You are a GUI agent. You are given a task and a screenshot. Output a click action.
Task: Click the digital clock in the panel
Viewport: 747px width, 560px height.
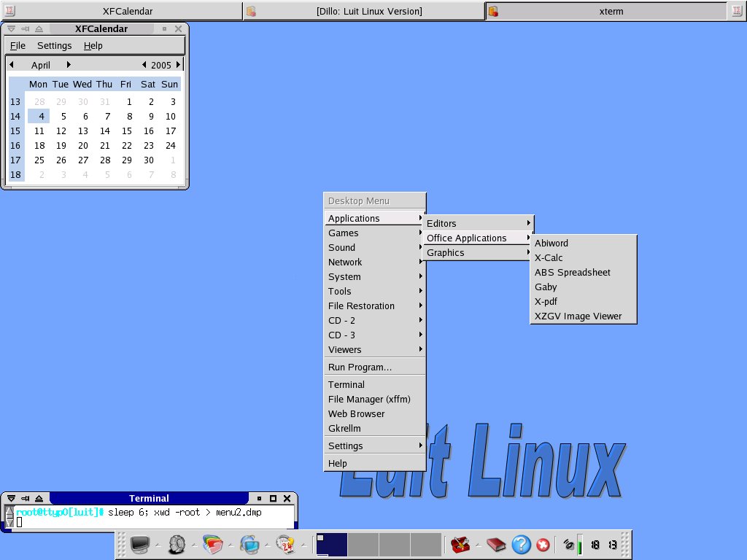coord(603,544)
